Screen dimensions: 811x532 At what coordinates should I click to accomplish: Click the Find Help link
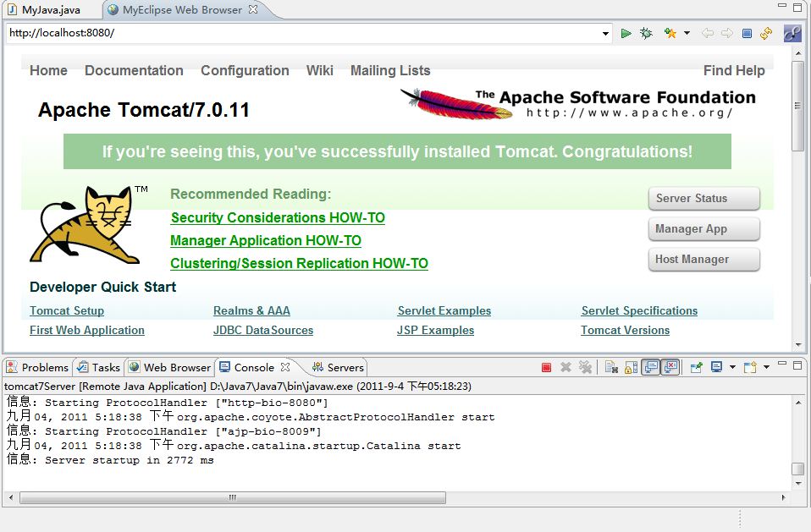click(x=734, y=71)
